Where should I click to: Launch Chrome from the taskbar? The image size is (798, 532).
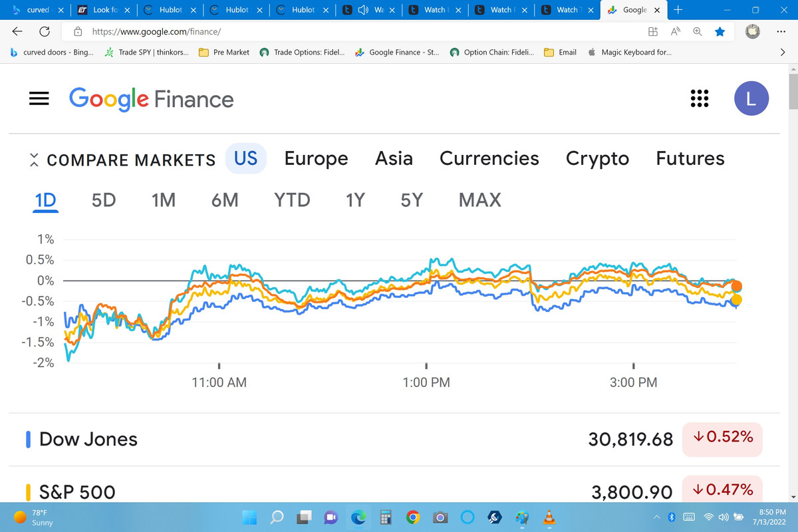tap(412, 517)
